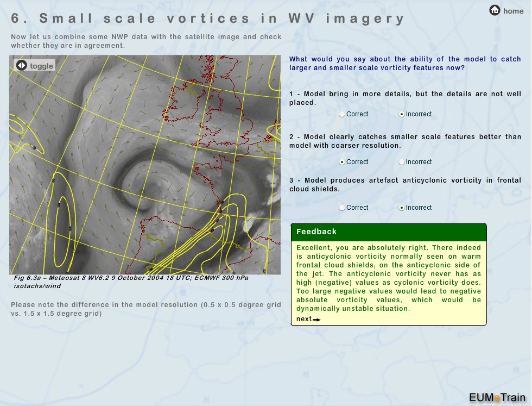The image size is (532, 406).
Task: Click the statement 2 text about coarser resolution
Action: tap(405, 141)
